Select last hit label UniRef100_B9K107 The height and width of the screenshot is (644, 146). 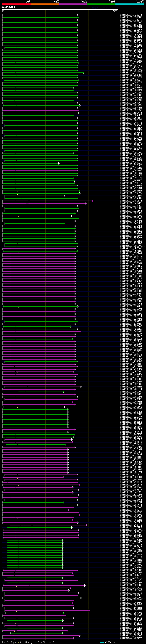click(x=131, y=638)
